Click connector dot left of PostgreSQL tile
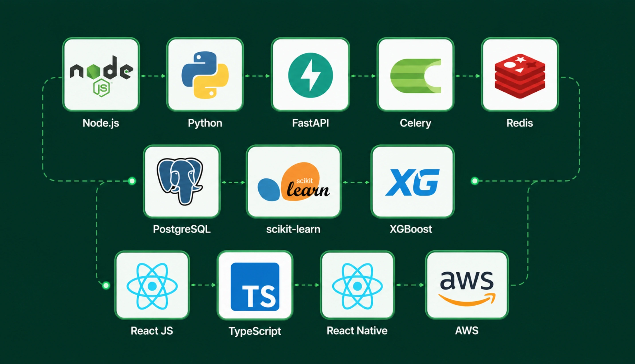This screenshot has width=635, height=364. pos(132,181)
